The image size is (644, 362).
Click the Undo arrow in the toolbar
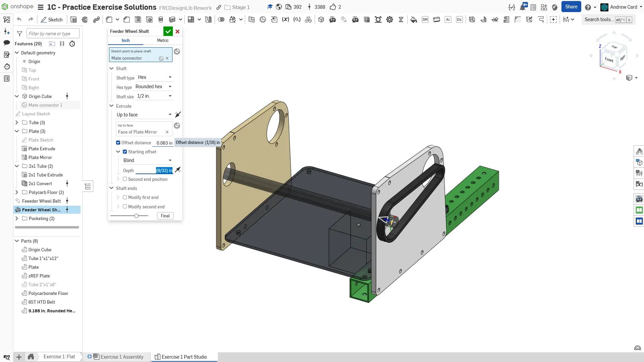click(x=19, y=19)
